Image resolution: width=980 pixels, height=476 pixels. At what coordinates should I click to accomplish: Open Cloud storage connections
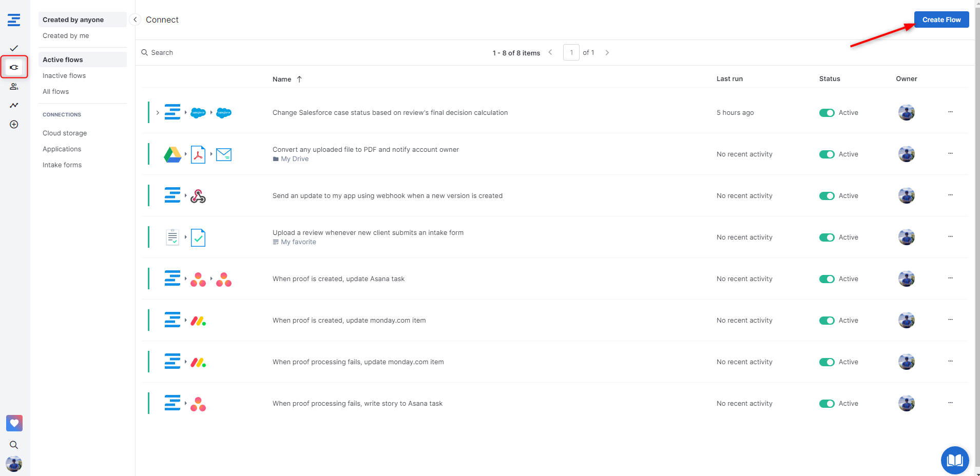(65, 133)
